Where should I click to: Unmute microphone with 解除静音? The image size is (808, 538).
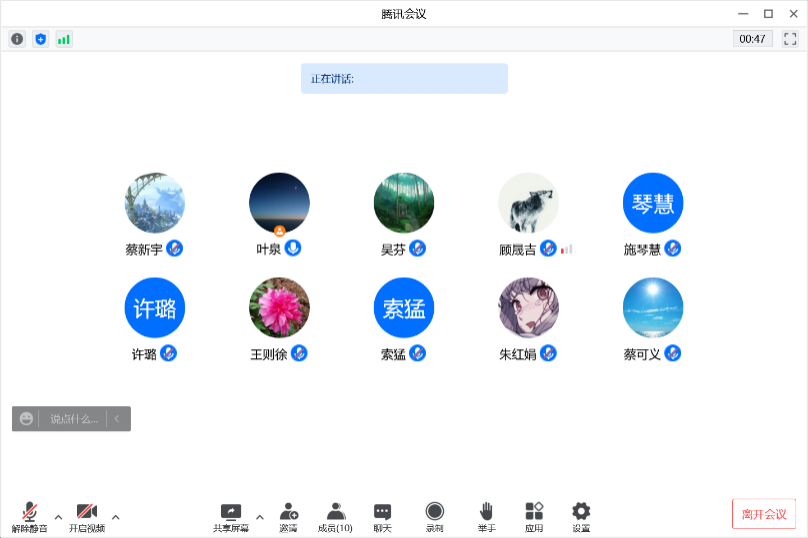click(30, 516)
